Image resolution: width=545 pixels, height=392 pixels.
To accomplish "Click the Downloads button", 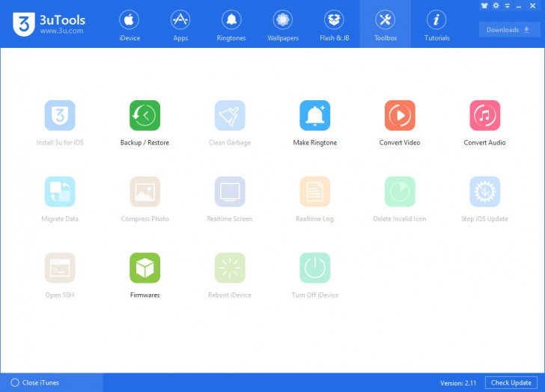I will [x=510, y=30].
